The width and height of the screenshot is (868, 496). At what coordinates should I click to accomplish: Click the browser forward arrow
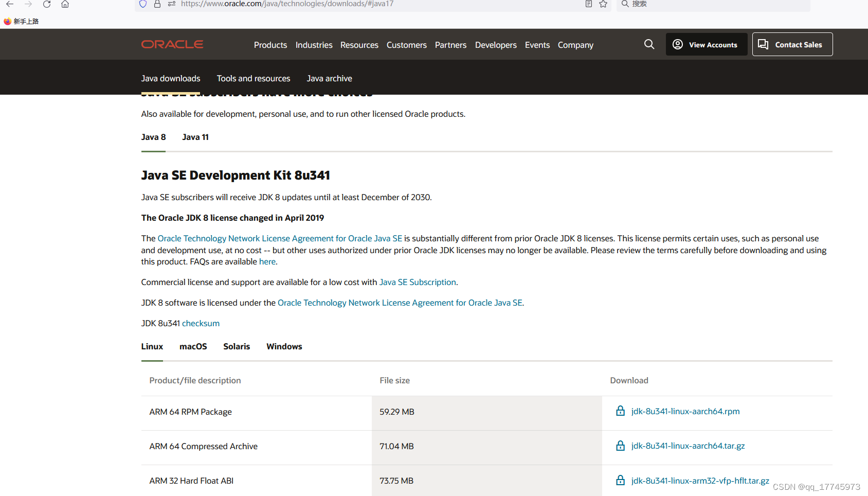[28, 4]
